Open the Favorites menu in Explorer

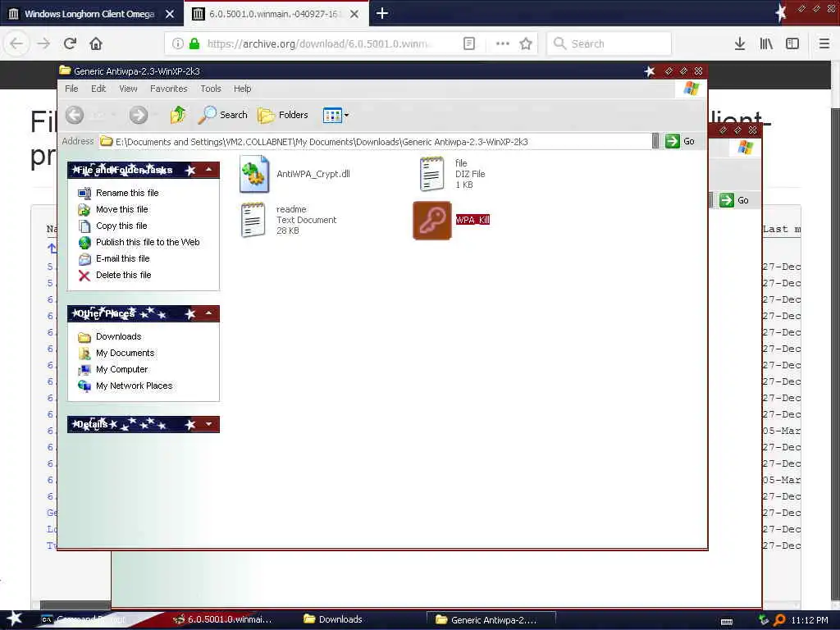(169, 89)
